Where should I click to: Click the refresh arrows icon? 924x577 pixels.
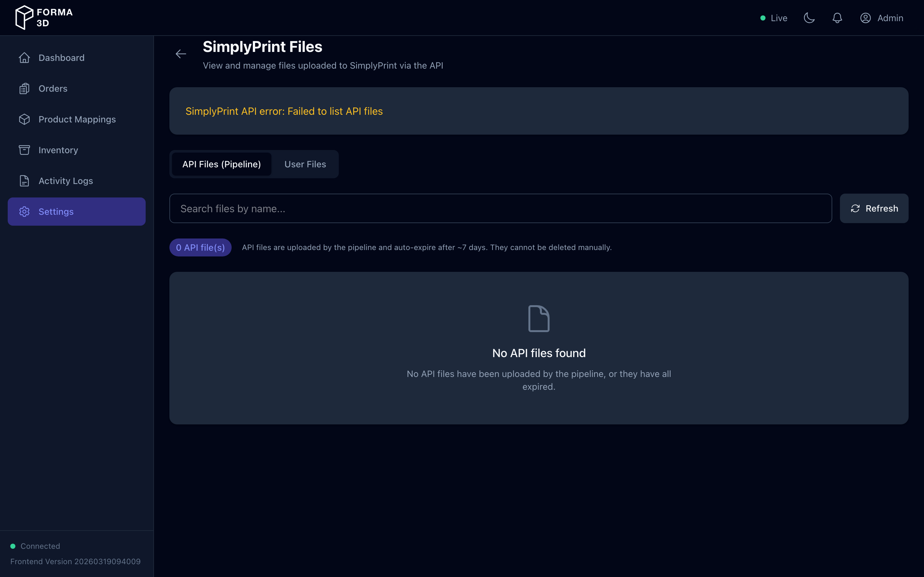[855, 208]
